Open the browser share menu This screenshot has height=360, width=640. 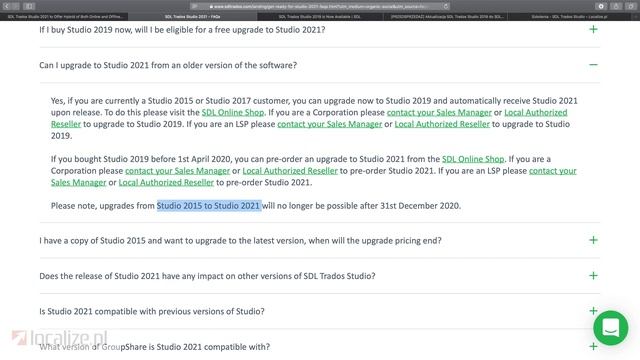(x=616, y=6)
